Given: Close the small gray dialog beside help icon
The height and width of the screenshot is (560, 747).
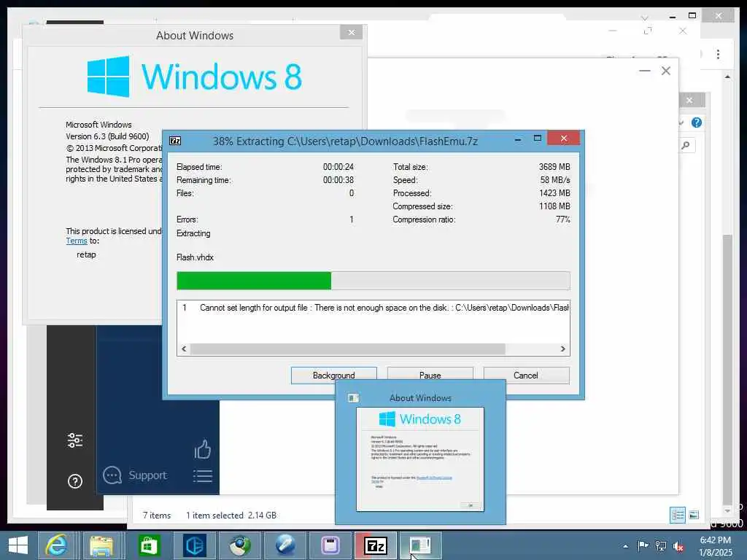Looking at the screenshot, I should point(689,100).
